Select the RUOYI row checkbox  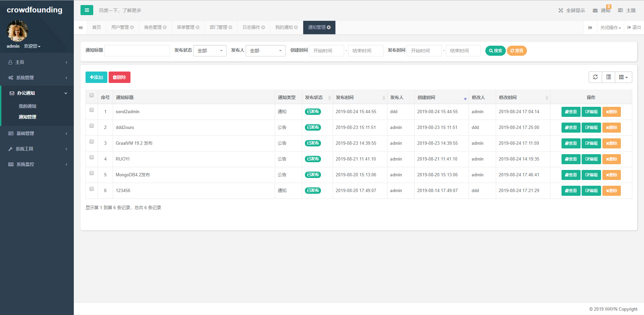92,157
